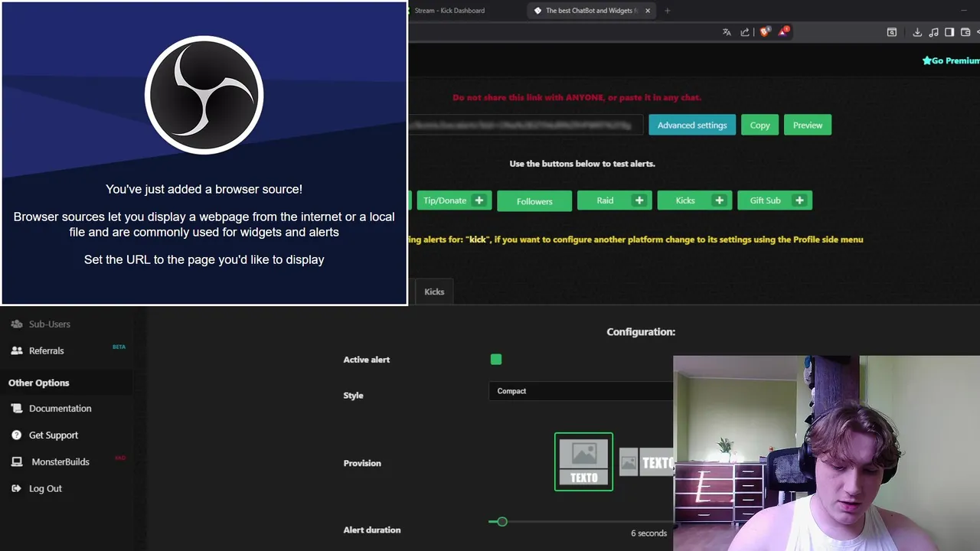This screenshot has width=980, height=551.
Task: Click the MonsterBuilds laptop icon
Action: coord(17,462)
